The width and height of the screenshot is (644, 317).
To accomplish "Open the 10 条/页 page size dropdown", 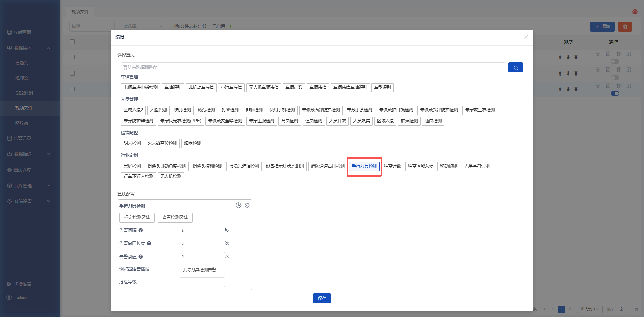I will [x=590, y=309].
